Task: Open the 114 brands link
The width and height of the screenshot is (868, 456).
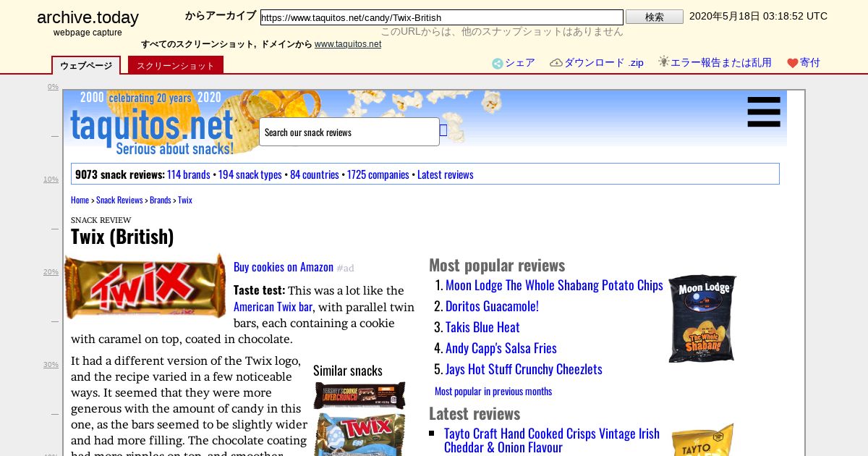Action: coord(189,174)
